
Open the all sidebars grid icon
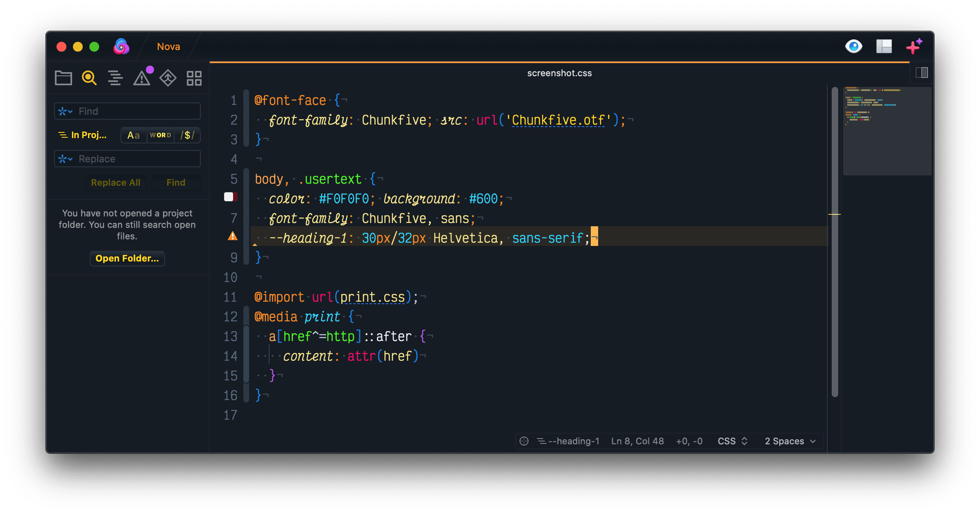click(194, 78)
